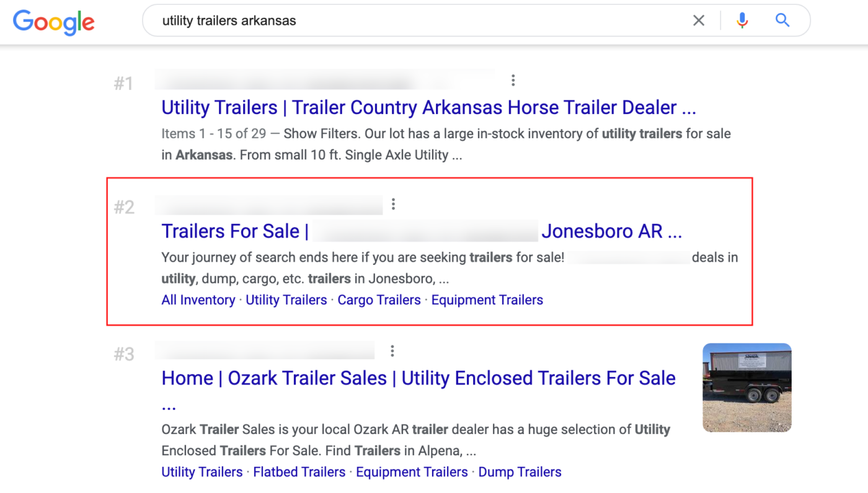Go to Cargo Trailers sitelink

coord(379,300)
